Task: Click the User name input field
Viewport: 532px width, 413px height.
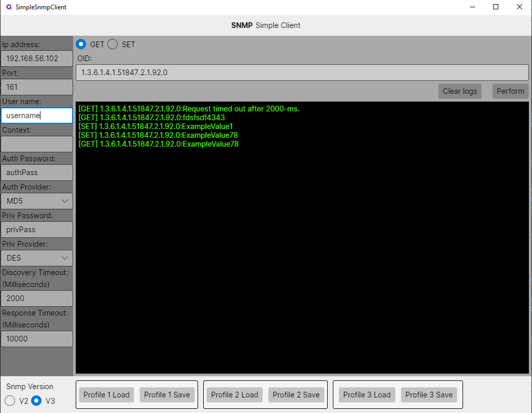Action: tap(37, 116)
